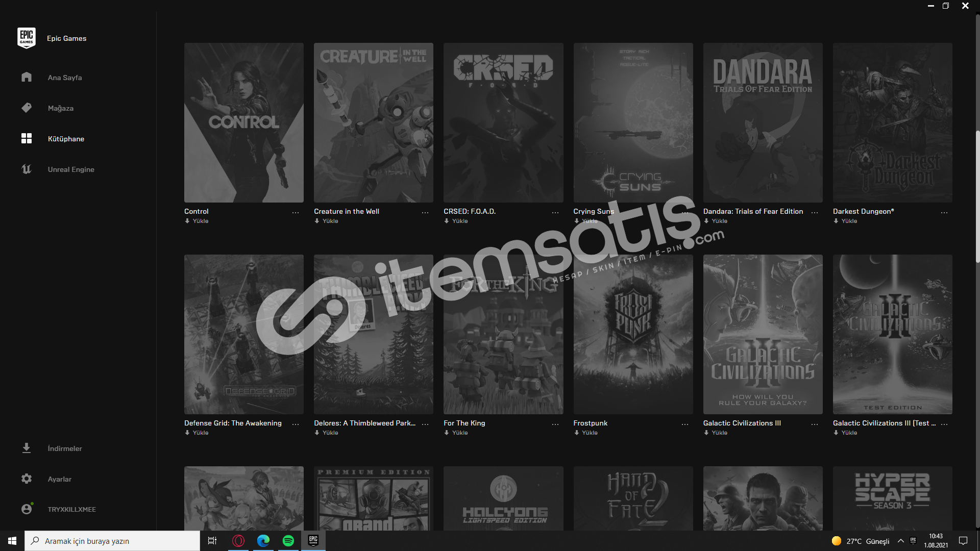Open Creature in the Well ellipsis menu
Viewport: 980px width, 551px height.
[425, 212]
